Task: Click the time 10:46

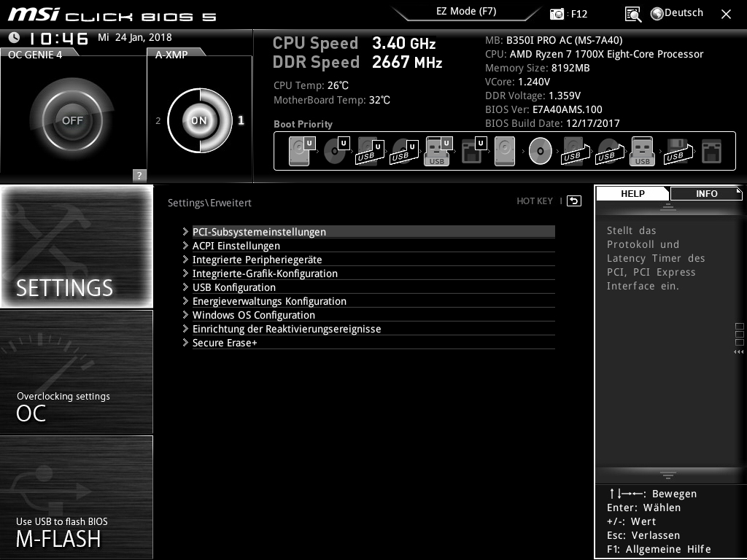Action: (x=59, y=38)
